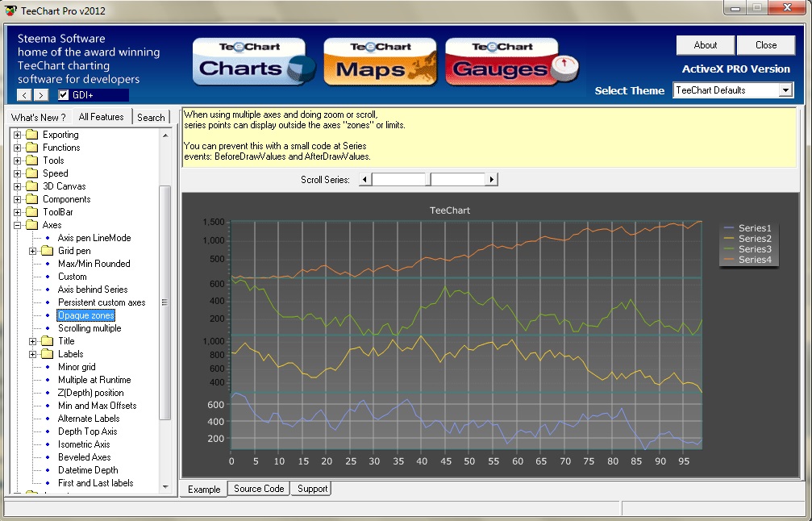Select the Custom axes item
812x521 pixels.
pyautogui.click(x=72, y=277)
